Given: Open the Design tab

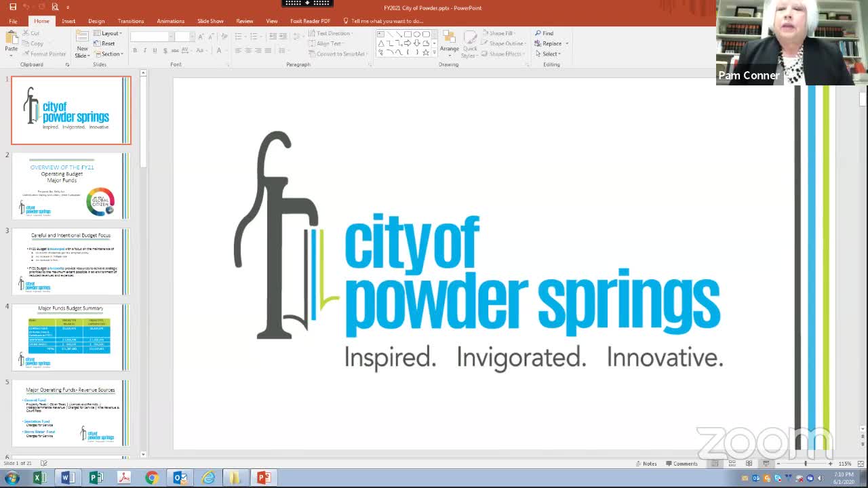Looking at the screenshot, I should coord(96,21).
